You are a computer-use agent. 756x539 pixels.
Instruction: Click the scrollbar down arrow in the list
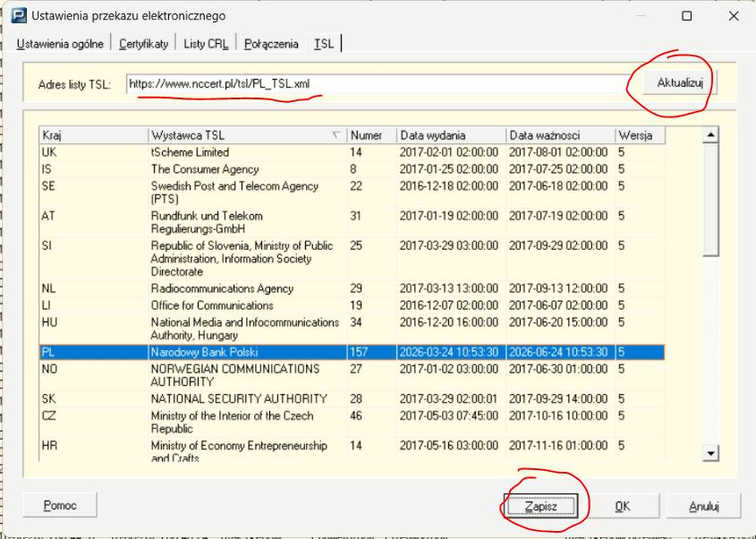(x=711, y=454)
